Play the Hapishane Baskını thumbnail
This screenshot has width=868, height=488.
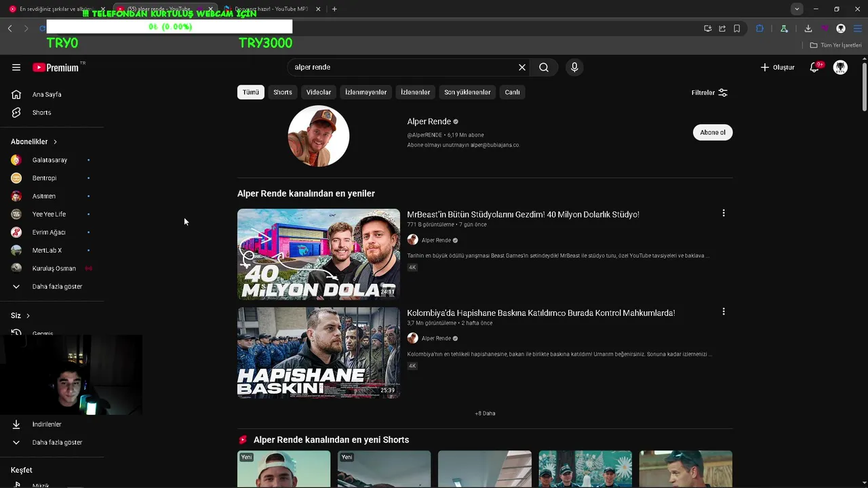coord(319,352)
